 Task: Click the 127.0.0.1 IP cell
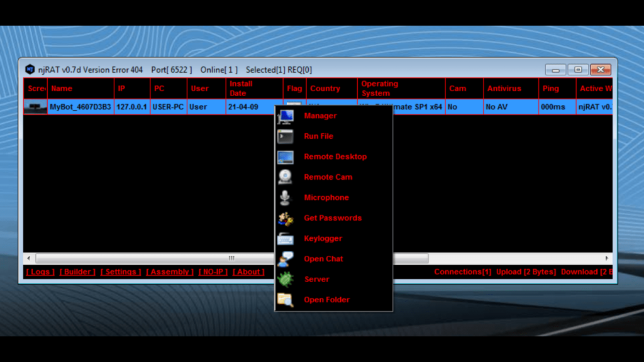pyautogui.click(x=132, y=107)
